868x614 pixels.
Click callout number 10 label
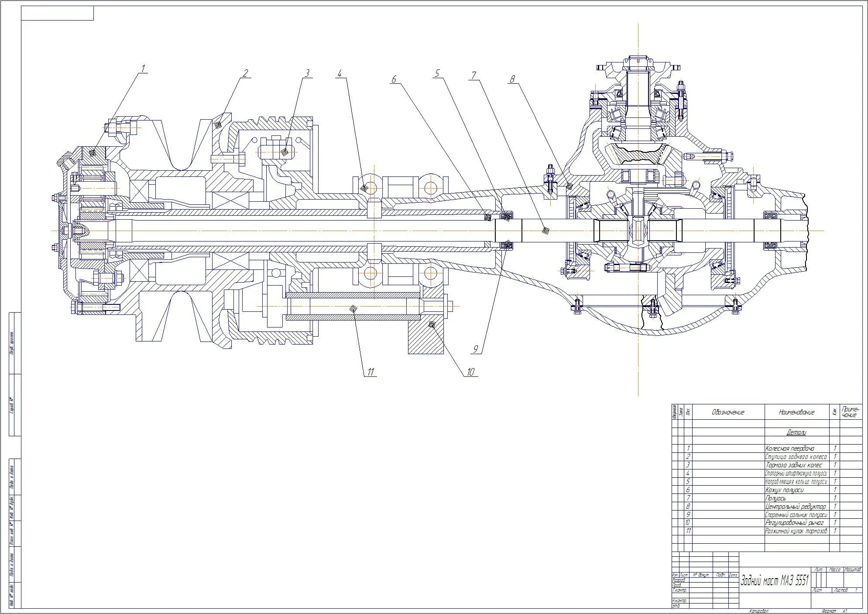coord(470,372)
